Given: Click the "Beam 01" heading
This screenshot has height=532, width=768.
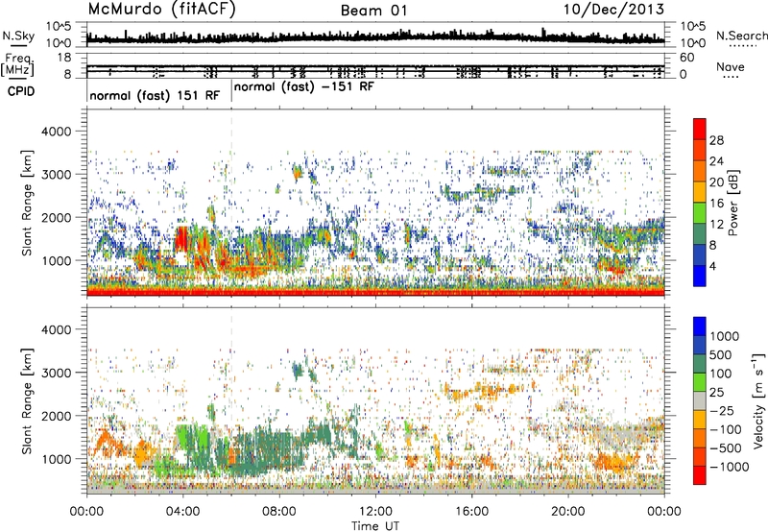Looking at the screenshot, I should pyautogui.click(x=373, y=11).
